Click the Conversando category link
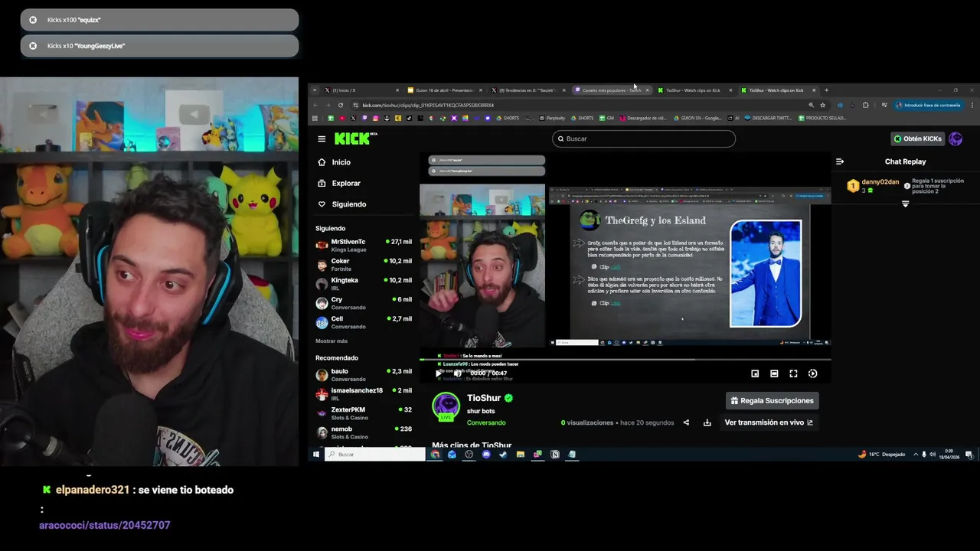Viewport: 980px width, 551px height. tap(486, 422)
